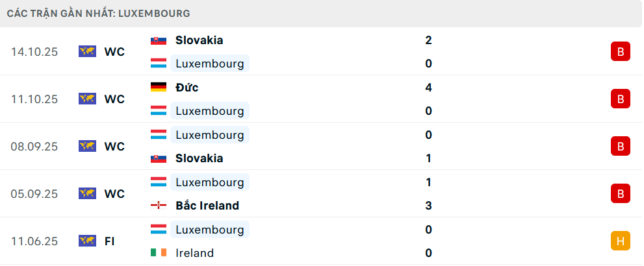This screenshot has height=266, width=644.
Task: Click the WC label of the 08.09.25 match
Action: pyautogui.click(x=114, y=147)
